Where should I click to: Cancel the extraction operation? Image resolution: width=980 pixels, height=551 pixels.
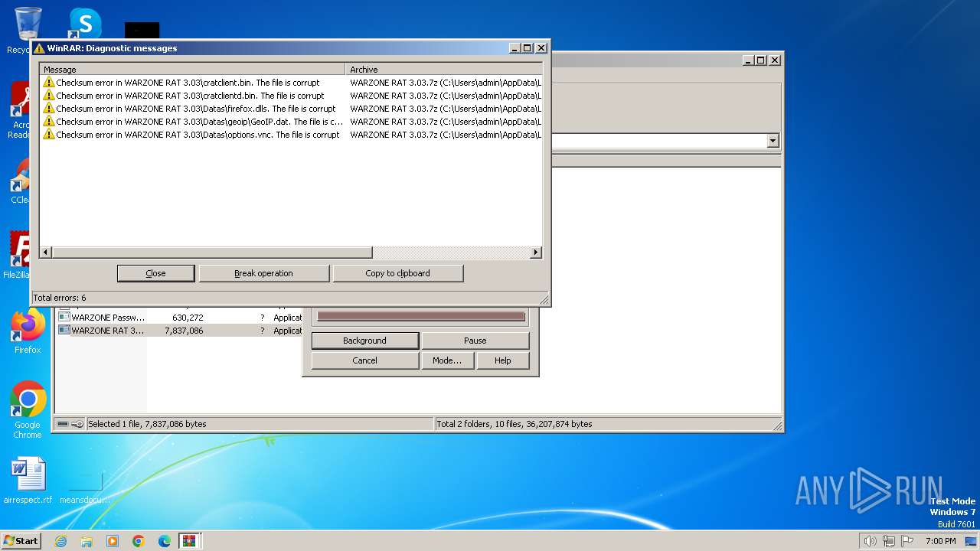(x=364, y=360)
